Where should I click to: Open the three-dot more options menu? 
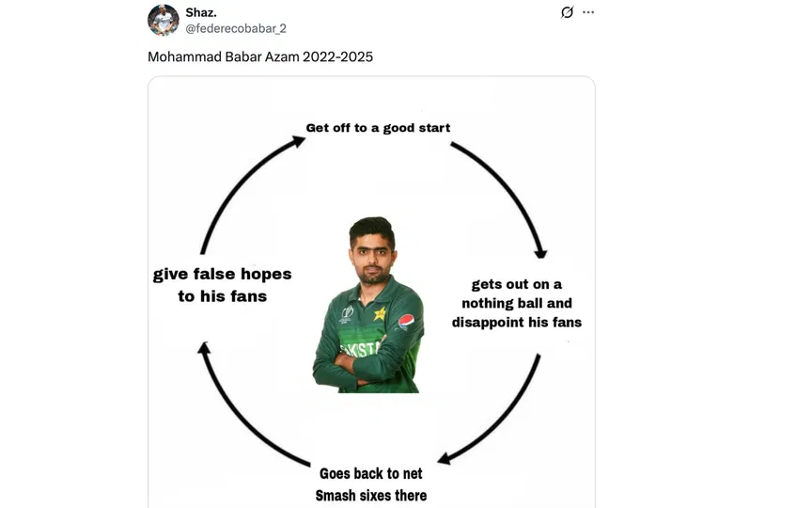(588, 12)
